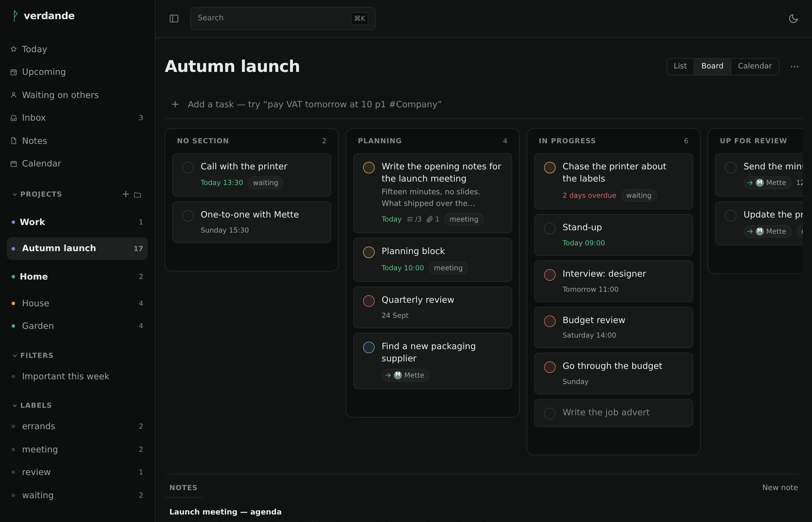Click Mette assignee chip on packaging supplier
Image resolution: width=812 pixels, height=522 pixels.
pos(405,375)
